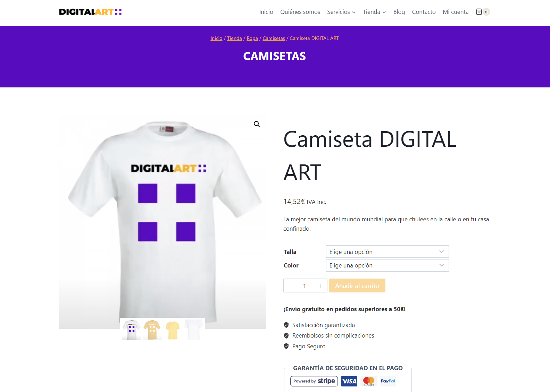Click the Añadir al carrito button
Image resolution: width=550 pixels, height=392 pixels.
tap(357, 286)
